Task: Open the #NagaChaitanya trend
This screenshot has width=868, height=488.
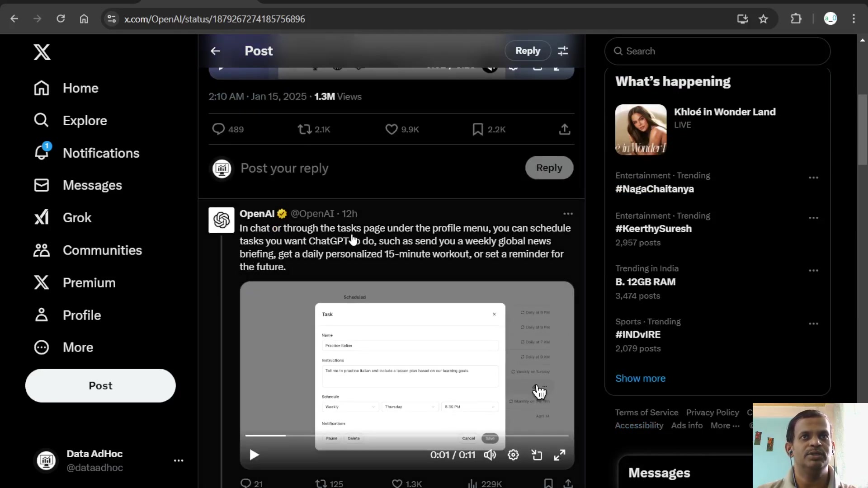Action: coord(655,189)
